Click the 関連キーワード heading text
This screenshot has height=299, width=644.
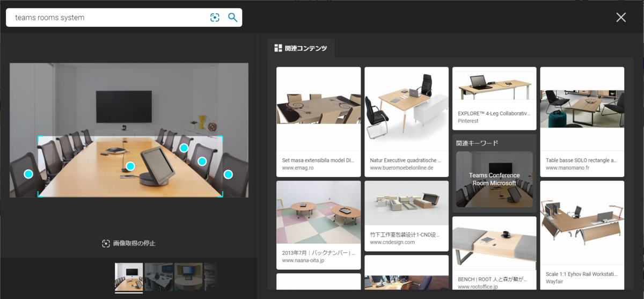[x=477, y=143]
